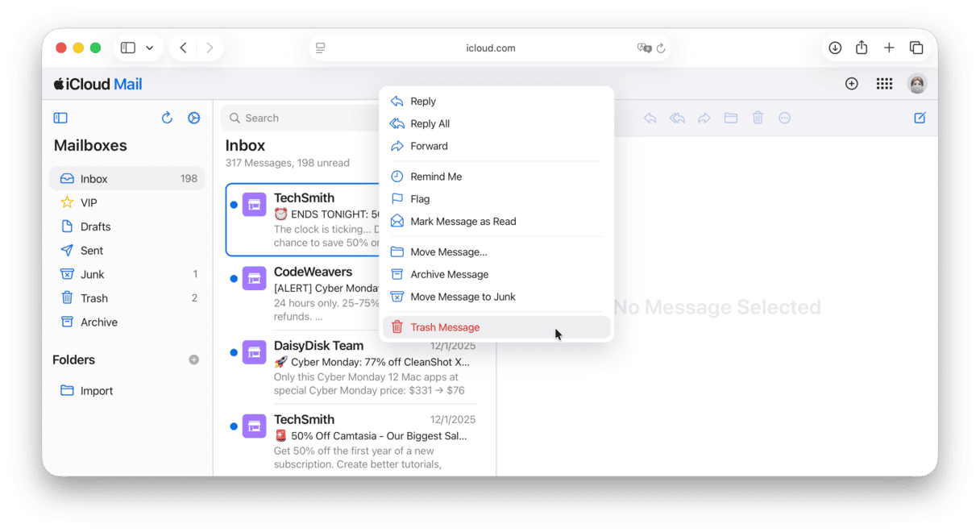
Task: Open the iCloud apps grid launcher
Action: (884, 84)
